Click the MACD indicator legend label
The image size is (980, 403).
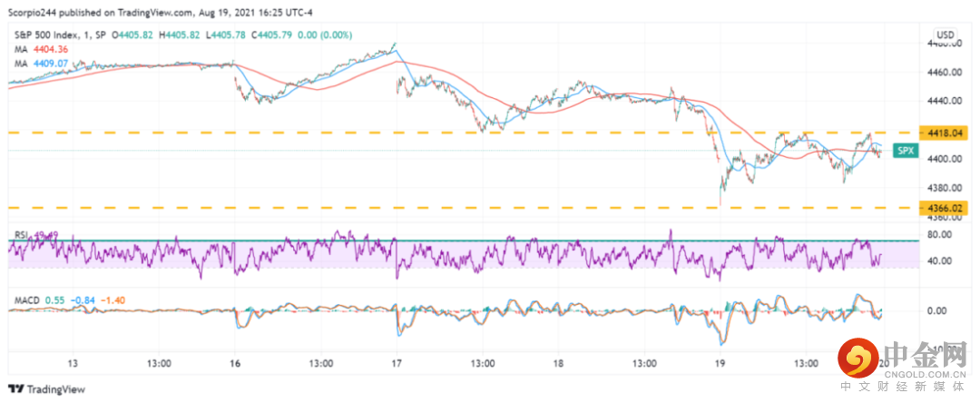(27, 299)
